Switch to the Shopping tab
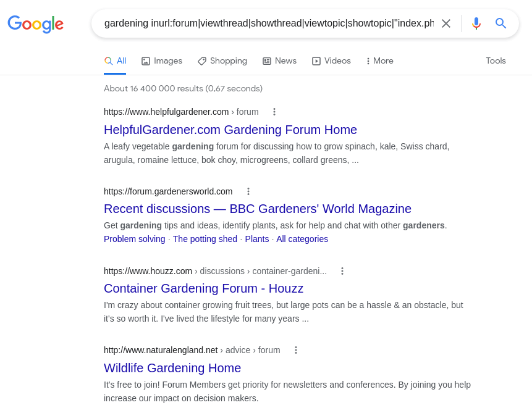The height and width of the screenshot is (413, 532). point(222,61)
